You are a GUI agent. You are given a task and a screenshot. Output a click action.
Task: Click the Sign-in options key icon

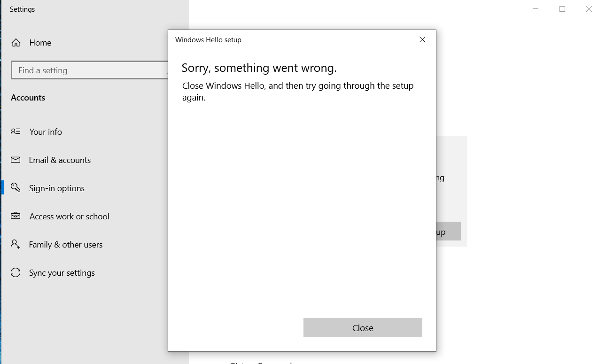16,188
